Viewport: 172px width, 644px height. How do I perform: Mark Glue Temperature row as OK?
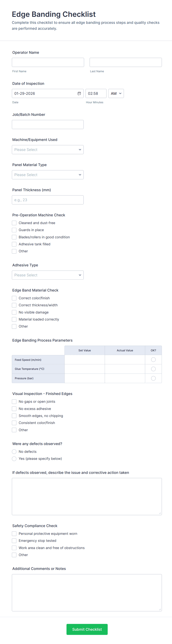(x=153, y=369)
